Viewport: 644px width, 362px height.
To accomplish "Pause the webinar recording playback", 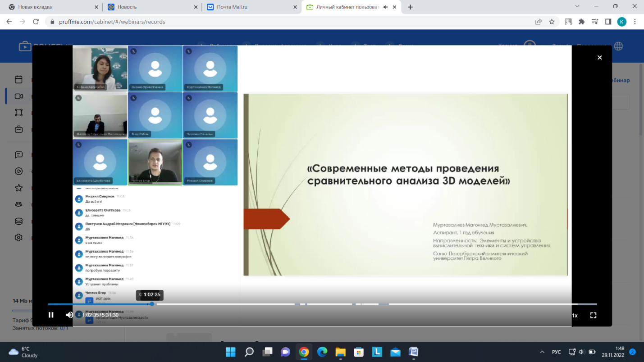I will [51, 315].
